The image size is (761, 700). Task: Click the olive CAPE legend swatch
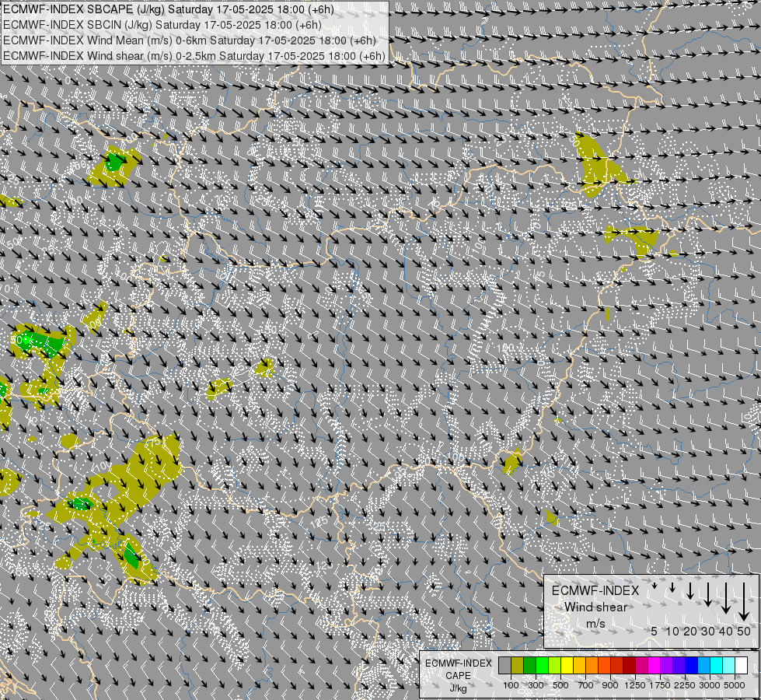[x=518, y=665]
